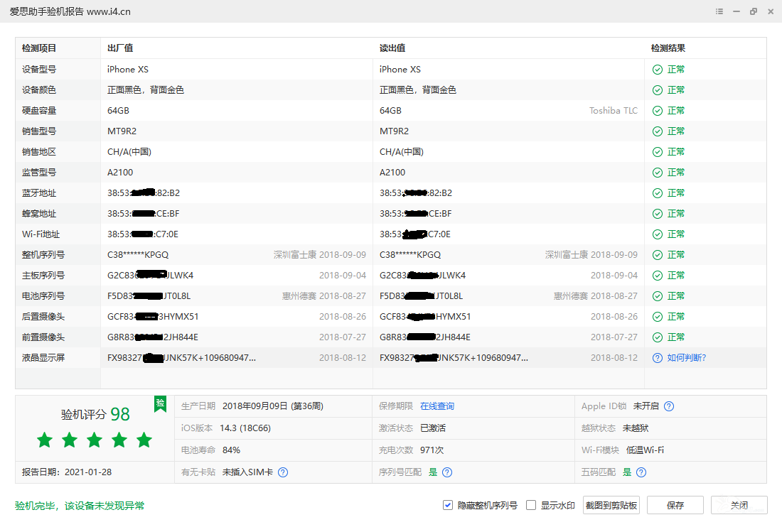The image size is (782, 532).
Task: Click the green check icon for 销售型号 row
Action: click(x=658, y=131)
